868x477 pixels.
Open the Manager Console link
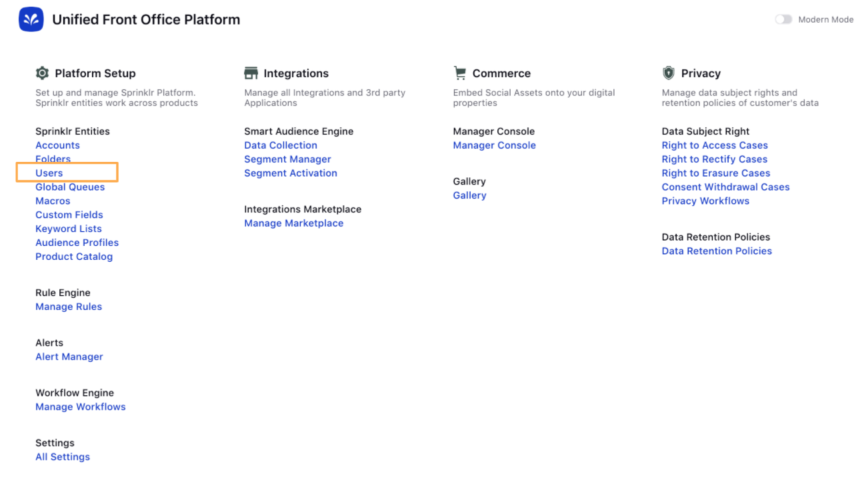[495, 145]
